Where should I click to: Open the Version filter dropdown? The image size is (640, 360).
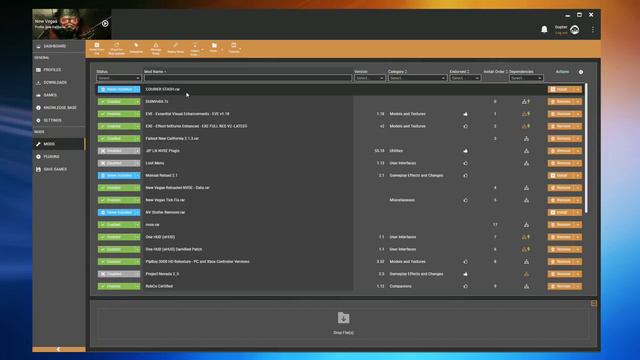point(369,78)
